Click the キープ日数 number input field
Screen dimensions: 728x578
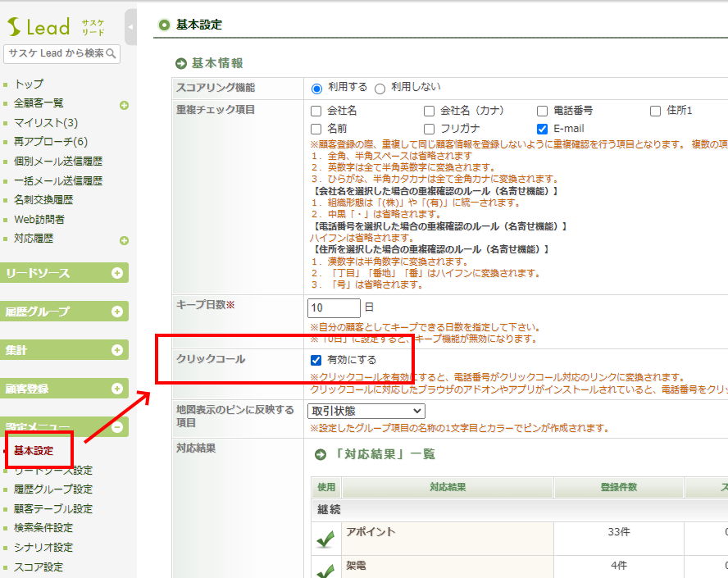pos(334,308)
